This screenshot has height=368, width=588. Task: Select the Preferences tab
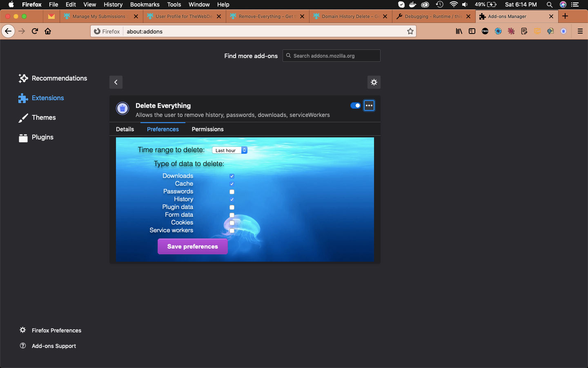click(163, 129)
